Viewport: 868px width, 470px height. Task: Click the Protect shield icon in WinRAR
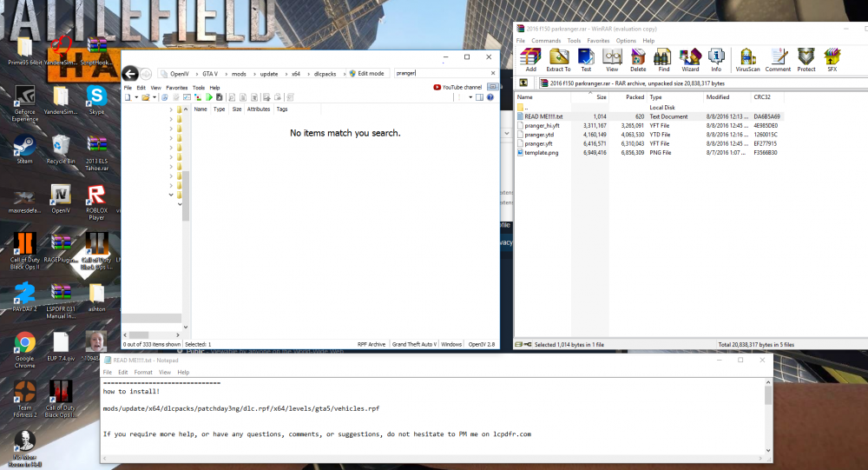pyautogui.click(x=806, y=60)
